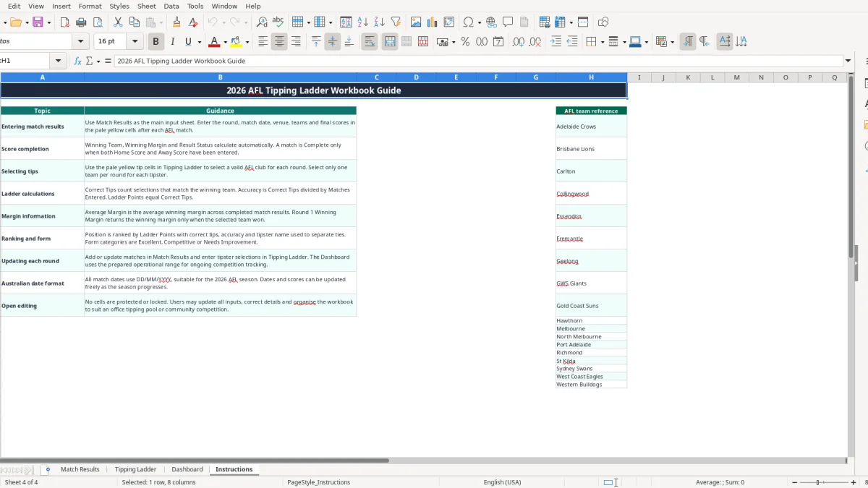Expand the font name dropdown

[80, 42]
